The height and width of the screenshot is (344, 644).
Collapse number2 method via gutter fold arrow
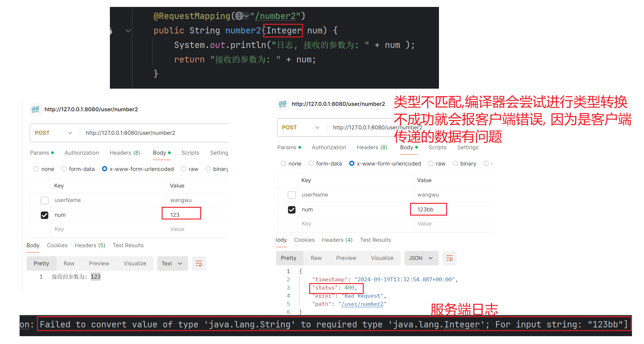[x=128, y=30]
